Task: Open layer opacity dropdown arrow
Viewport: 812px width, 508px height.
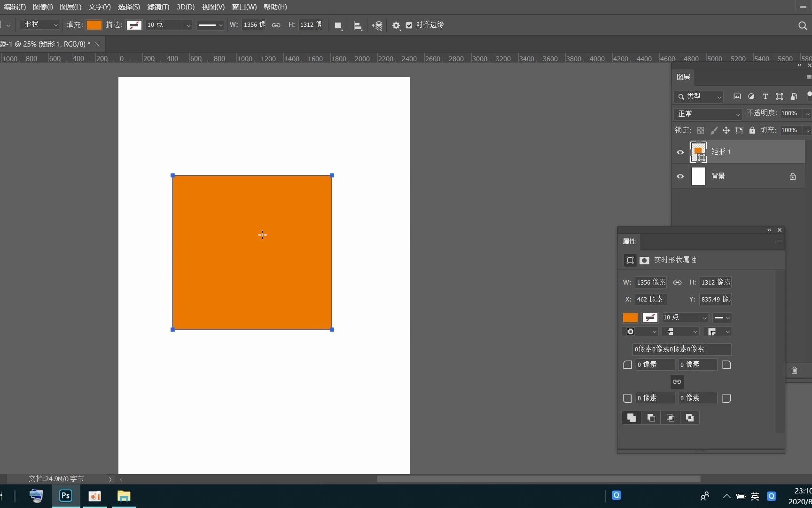Action: click(x=807, y=114)
